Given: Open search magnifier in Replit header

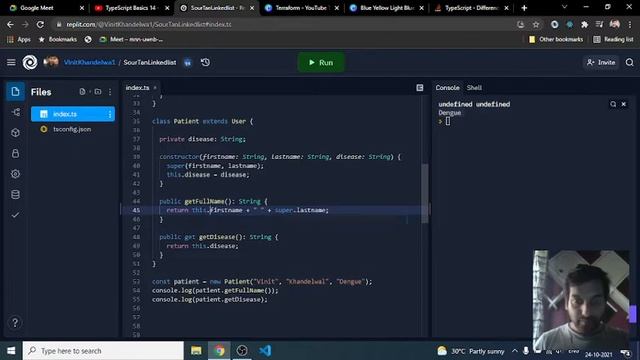Looking at the screenshot, I should (629, 62).
